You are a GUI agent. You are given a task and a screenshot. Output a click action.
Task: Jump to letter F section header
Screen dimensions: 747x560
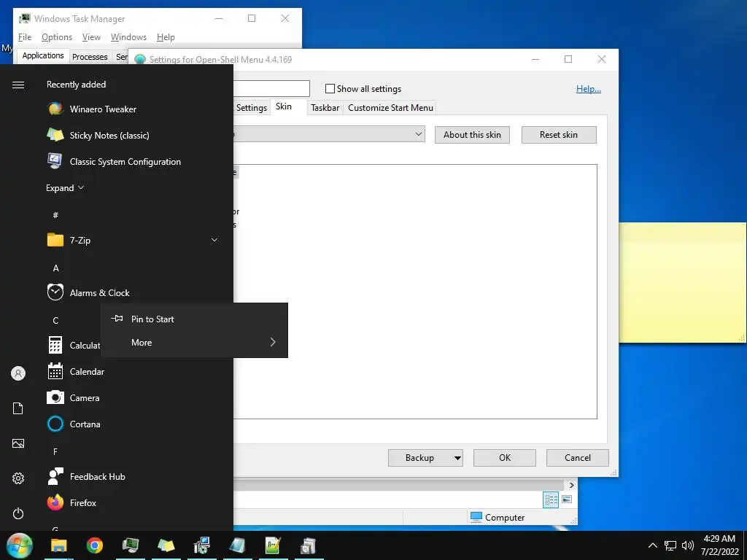click(55, 451)
